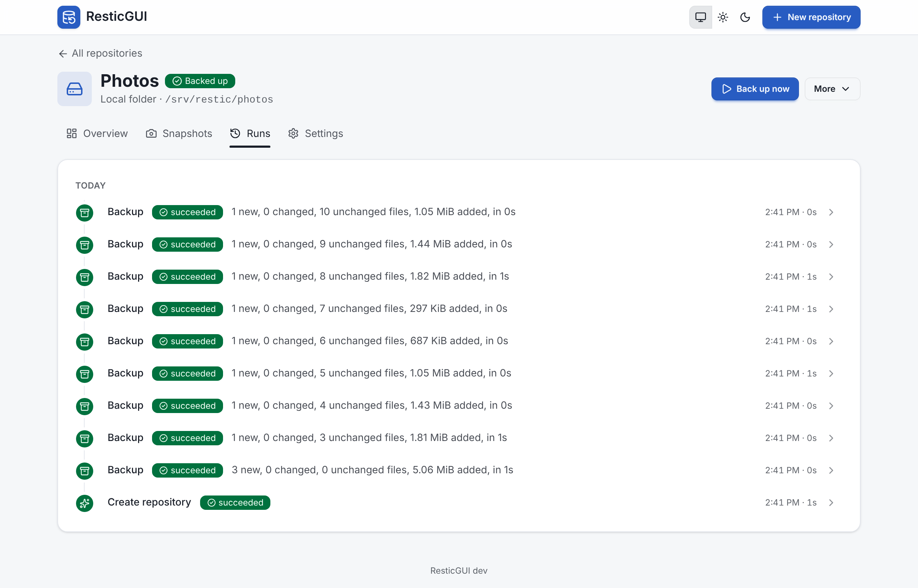This screenshot has width=918, height=588.
Task: Click the backup icon for 3 new files run
Action: (x=84, y=471)
